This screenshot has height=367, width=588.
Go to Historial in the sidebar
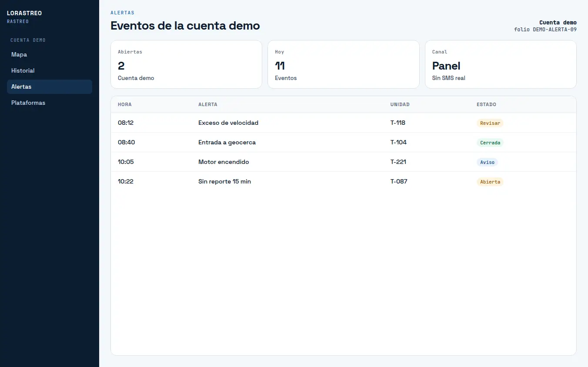coord(50,70)
